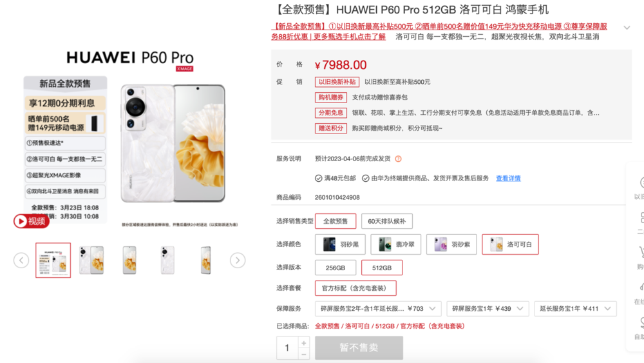Click the 暂不售卖 button
Image resolution: width=644 pixels, height=363 pixels.
pos(359,348)
